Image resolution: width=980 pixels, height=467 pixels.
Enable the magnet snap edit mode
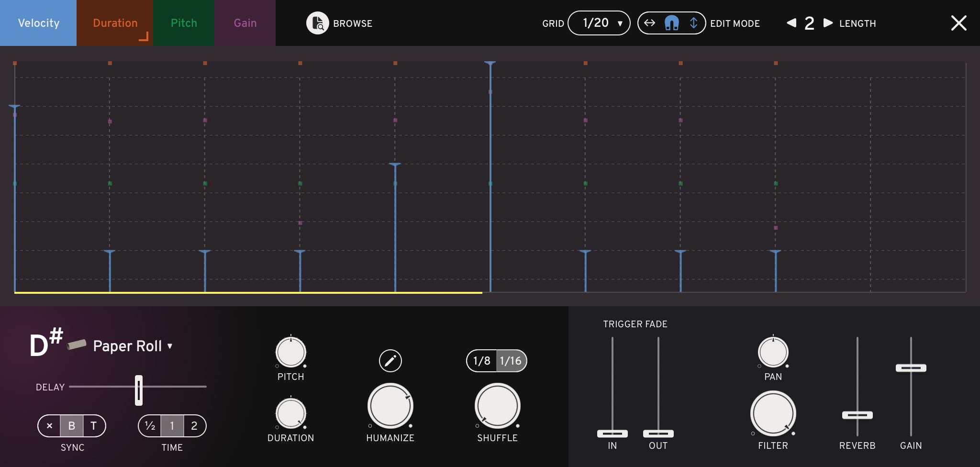tap(671, 23)
